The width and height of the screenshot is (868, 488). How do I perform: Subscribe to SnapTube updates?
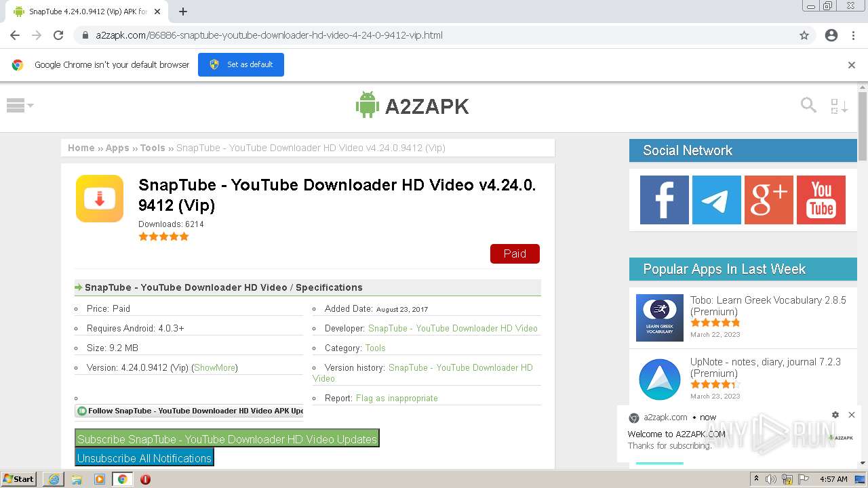(226, 439)
